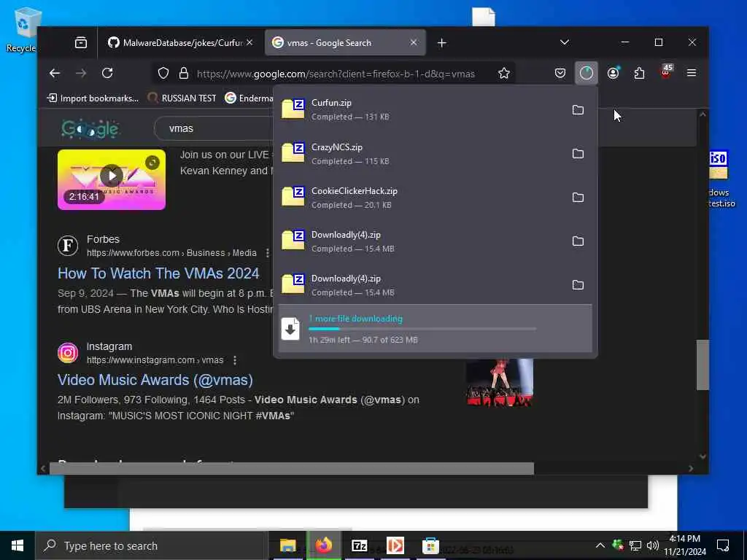Click the Forbes site icon
The height and width of the screenshot is (560, 747).
68,246
